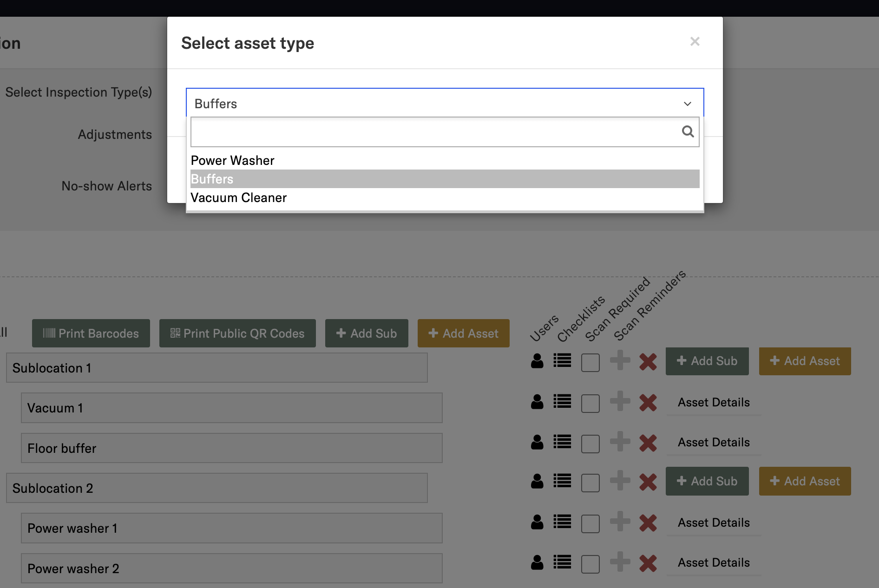Click Add Sub button beside Sublocation 1
This screenshot has height=588, width=879.
pyautogui.click(x=707, y=361)
